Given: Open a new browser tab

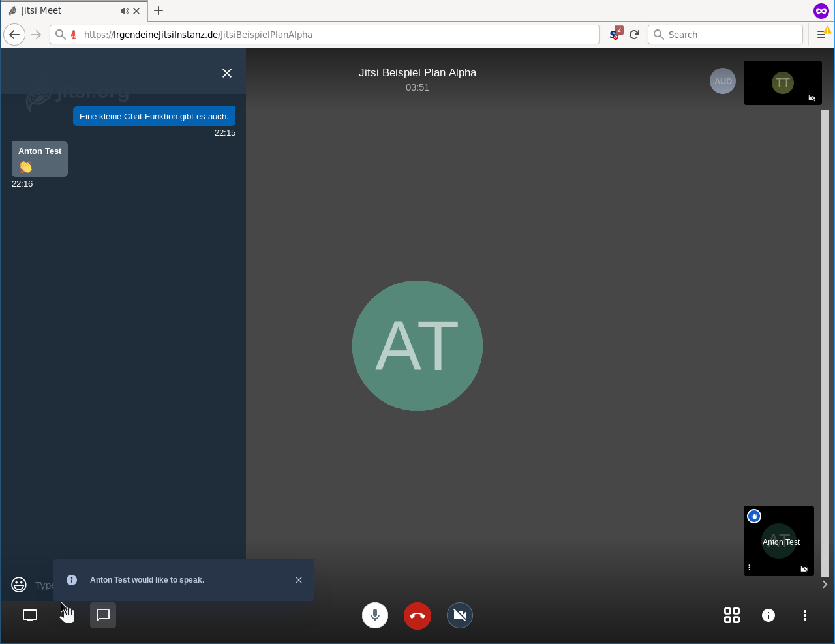Looking at the screenshot, I should pyautogui.click(x=159, y=10).
